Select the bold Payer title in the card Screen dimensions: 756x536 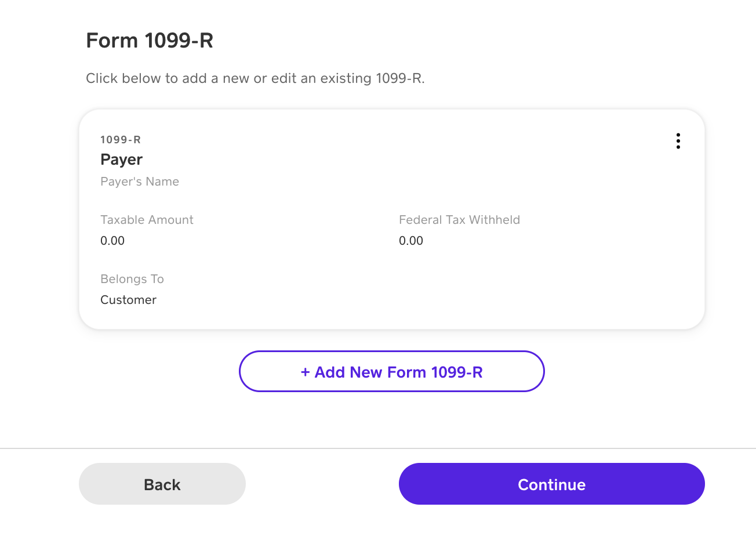point(122,160)
